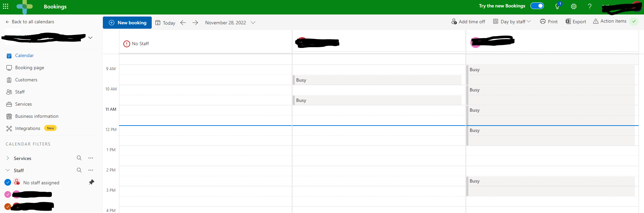Print the calendar
The height and width of the screenshot is (213, 644).
tap(549, 22)
